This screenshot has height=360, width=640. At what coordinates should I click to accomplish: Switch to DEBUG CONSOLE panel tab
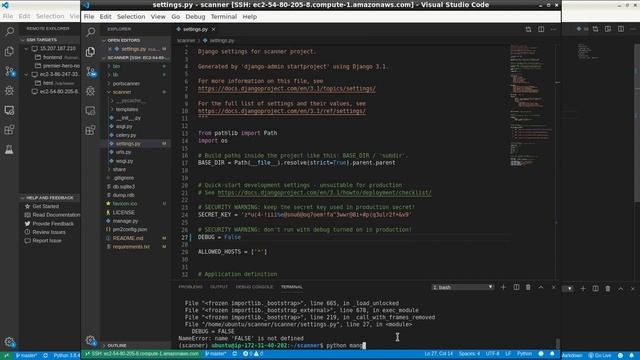pyautogui.click(x=254, y=287)
